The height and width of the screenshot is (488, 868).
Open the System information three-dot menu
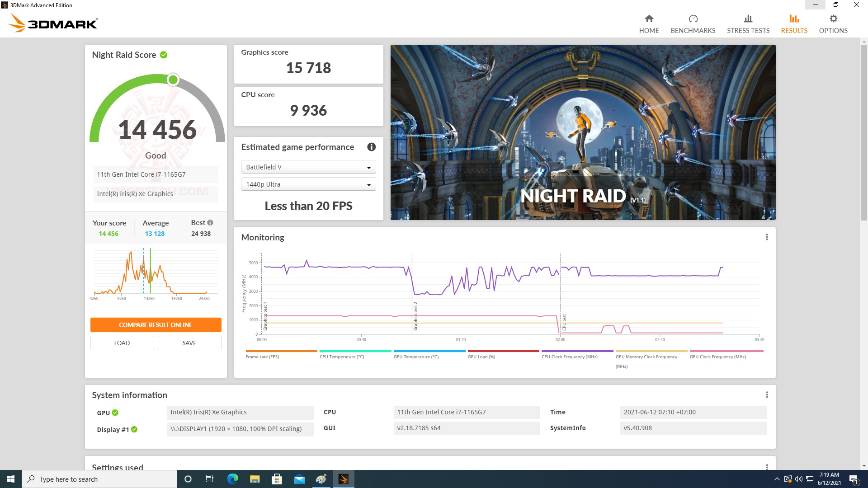click(767, 395)
